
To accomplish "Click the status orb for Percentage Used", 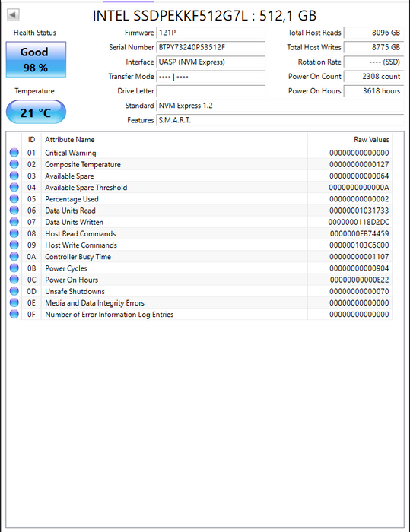I will [14, 199].
